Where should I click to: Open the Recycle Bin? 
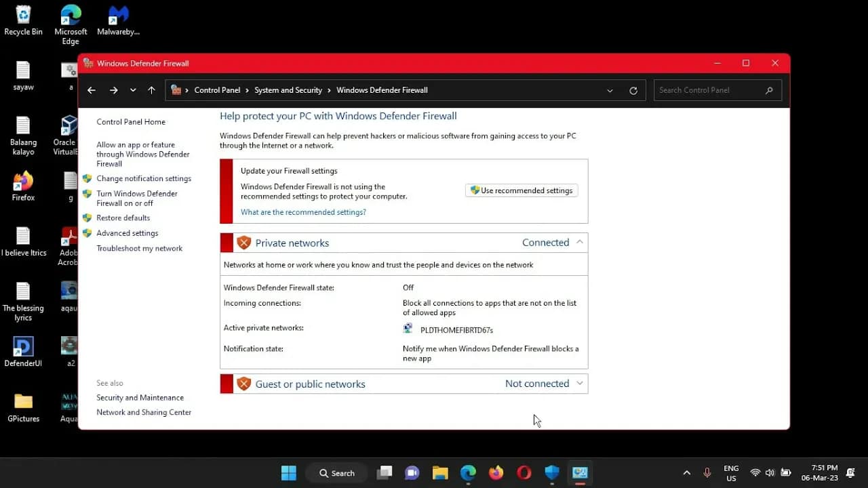click(x=22, y=14)
